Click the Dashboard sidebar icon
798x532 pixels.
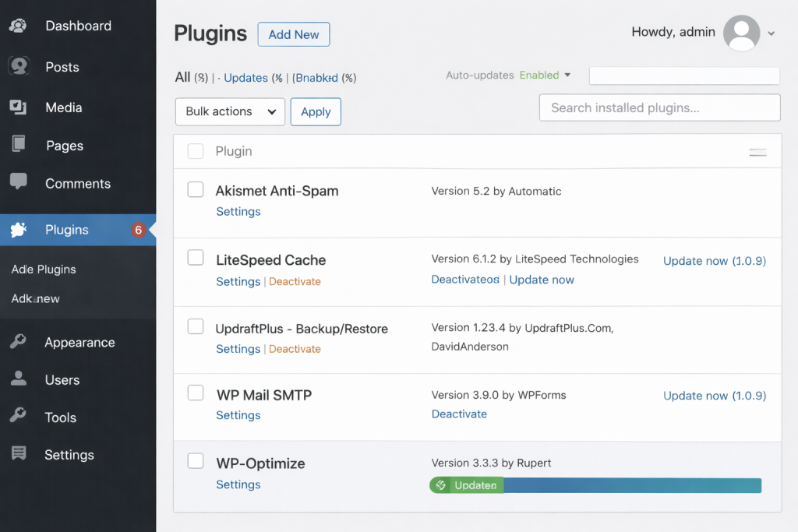tap(19, 26)
